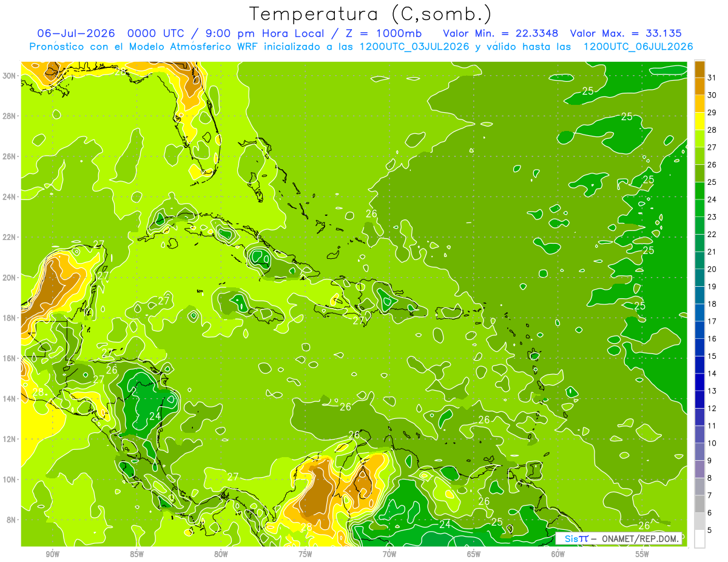
Task: Click the "24N" latitude axis label
Action: 10,197
